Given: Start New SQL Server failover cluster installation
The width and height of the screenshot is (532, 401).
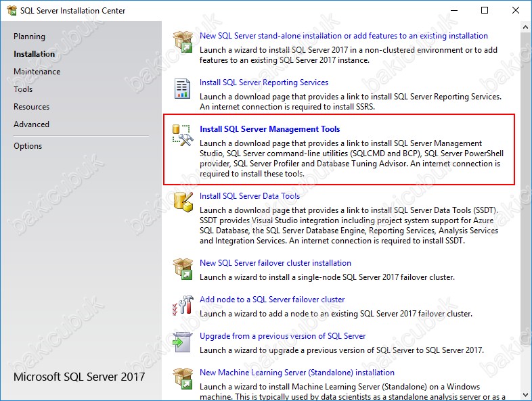Looking at the screenshot, I should 275,263.
